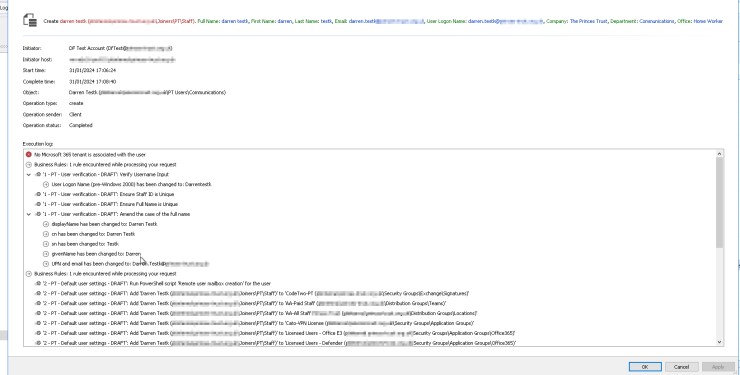Click rule icon of 'Licensed Users - Office E3' row

pyautogui.click(x=37, y=333)
